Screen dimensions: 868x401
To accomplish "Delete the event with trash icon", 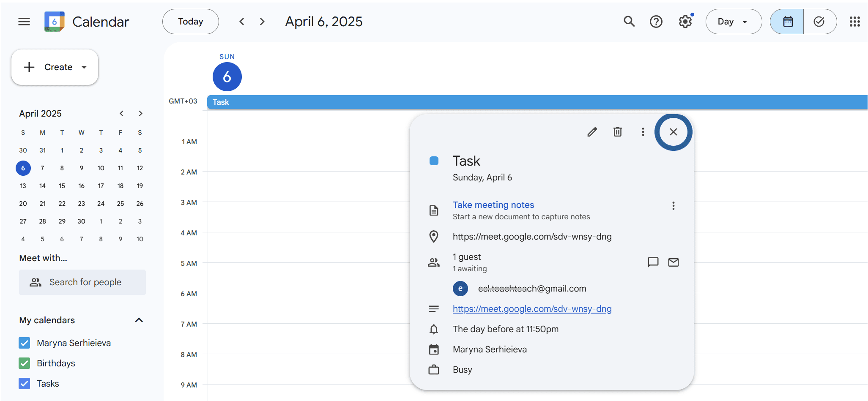I will point(617,132).
